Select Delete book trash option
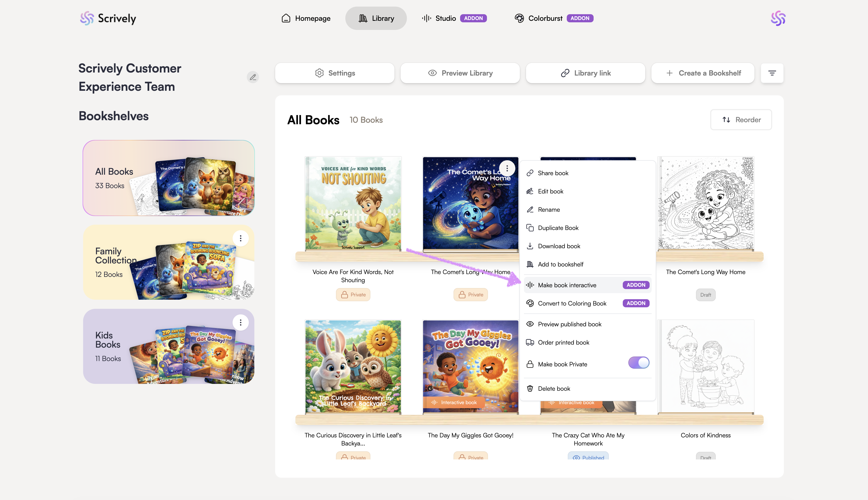This screenshot has height=500, width=868. click(x=553, y=388)
